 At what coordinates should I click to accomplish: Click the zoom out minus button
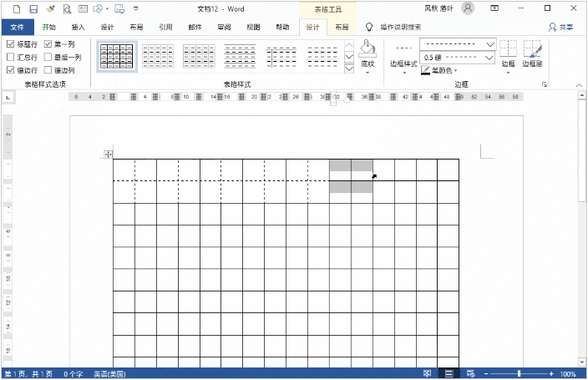click(x=486, y=374)
